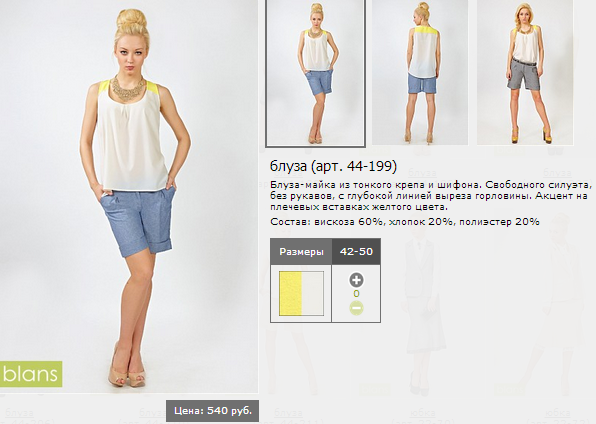
Task: Pick the white half of the color swatch
Action: (312, 293)
